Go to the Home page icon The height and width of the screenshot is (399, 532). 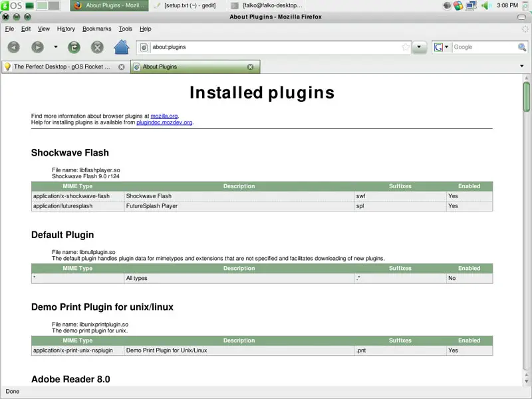click(x=122, y=47)
